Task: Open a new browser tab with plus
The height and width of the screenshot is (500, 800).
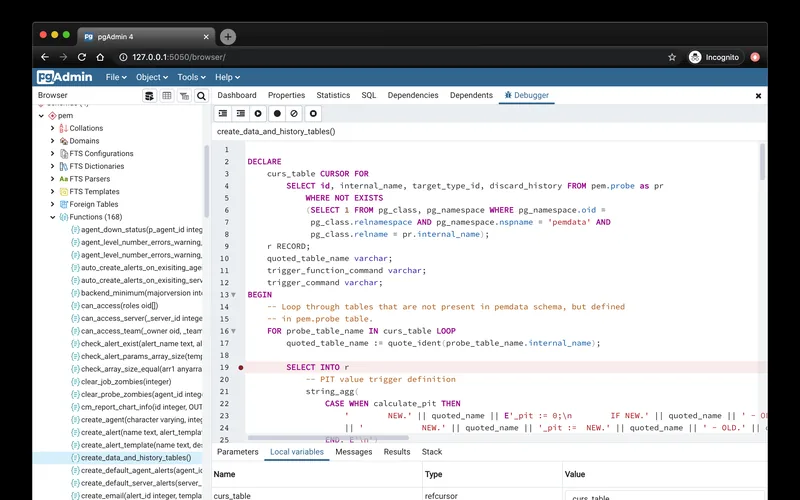Action: [x=228, y=37]
